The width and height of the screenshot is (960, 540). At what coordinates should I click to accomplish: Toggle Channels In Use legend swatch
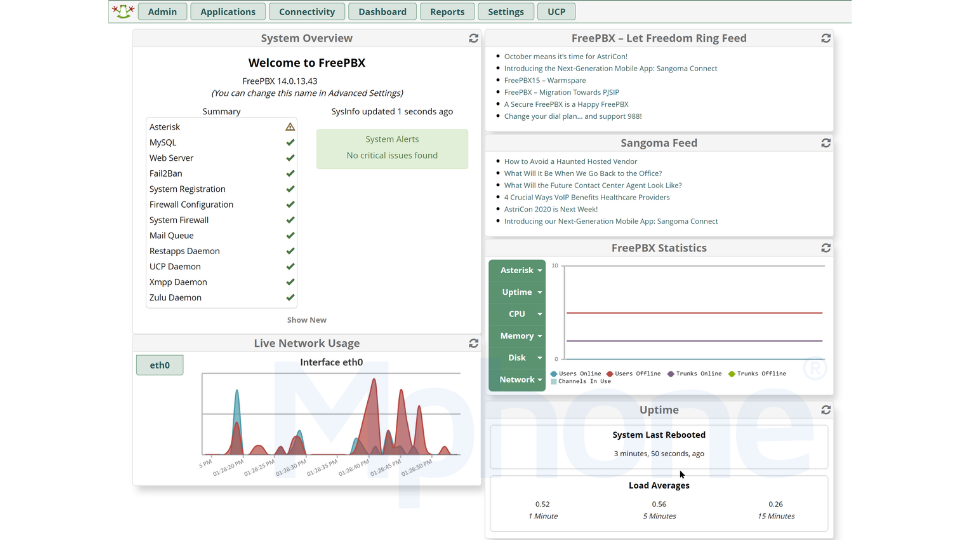coord(554,381)
